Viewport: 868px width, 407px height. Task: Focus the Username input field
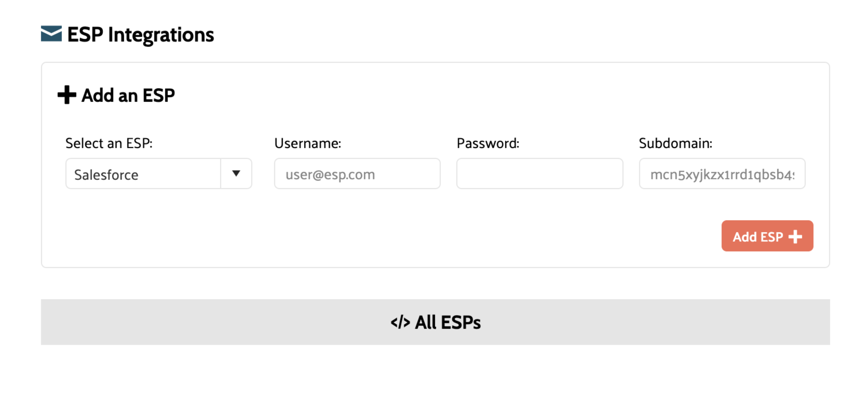[x=357, y=174]
